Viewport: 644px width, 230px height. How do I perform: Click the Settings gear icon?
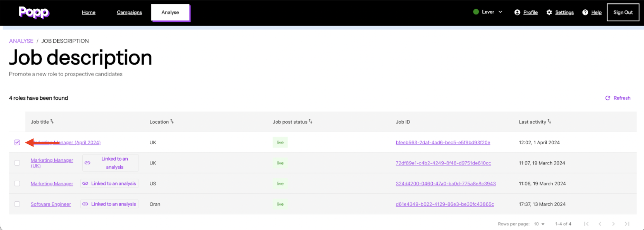549,12
